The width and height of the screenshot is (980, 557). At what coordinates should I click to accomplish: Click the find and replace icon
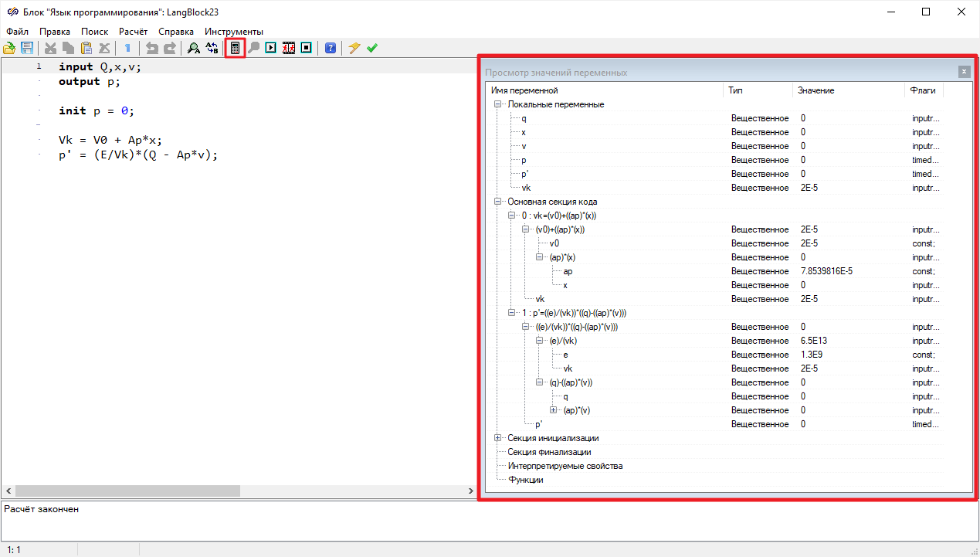(212, 48)
